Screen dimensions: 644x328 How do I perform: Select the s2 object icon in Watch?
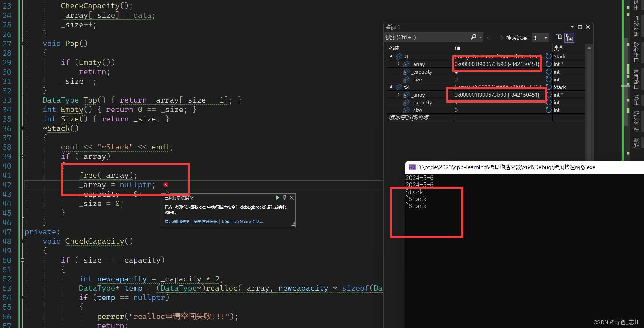click(399, 87)
